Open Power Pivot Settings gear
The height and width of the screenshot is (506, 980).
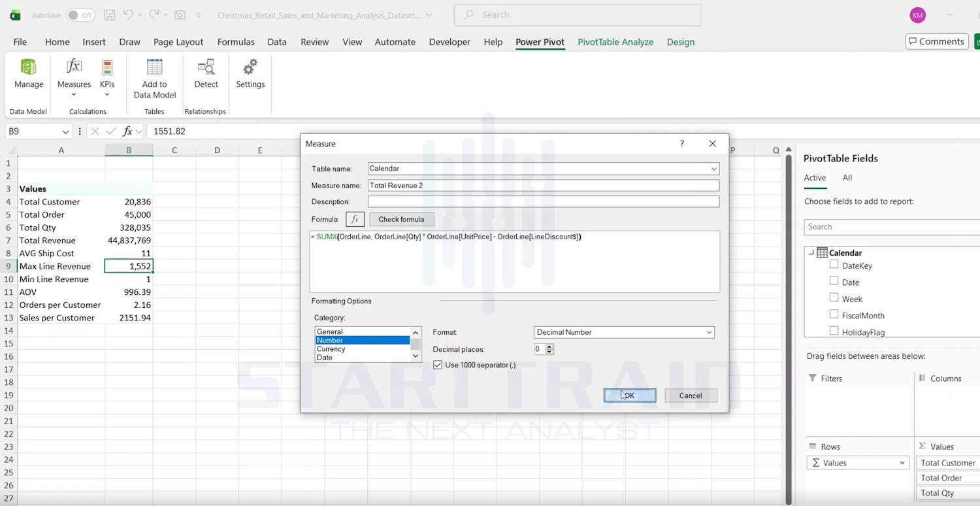pyautogui.click(x=250, y=74)
